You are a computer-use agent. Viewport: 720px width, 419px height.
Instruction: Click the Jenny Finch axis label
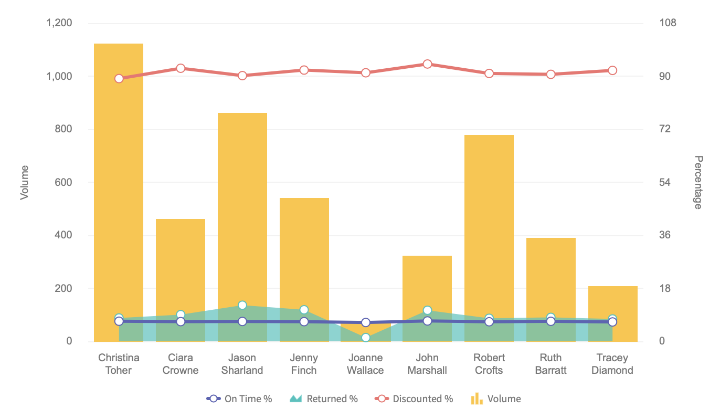[304, 363]
